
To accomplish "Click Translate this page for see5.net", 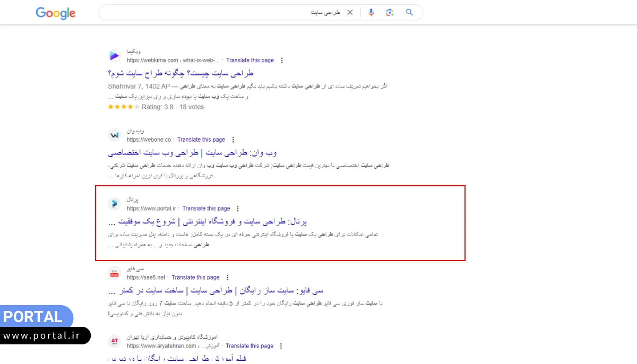I will pyautogui.click(x=196, y=277).
